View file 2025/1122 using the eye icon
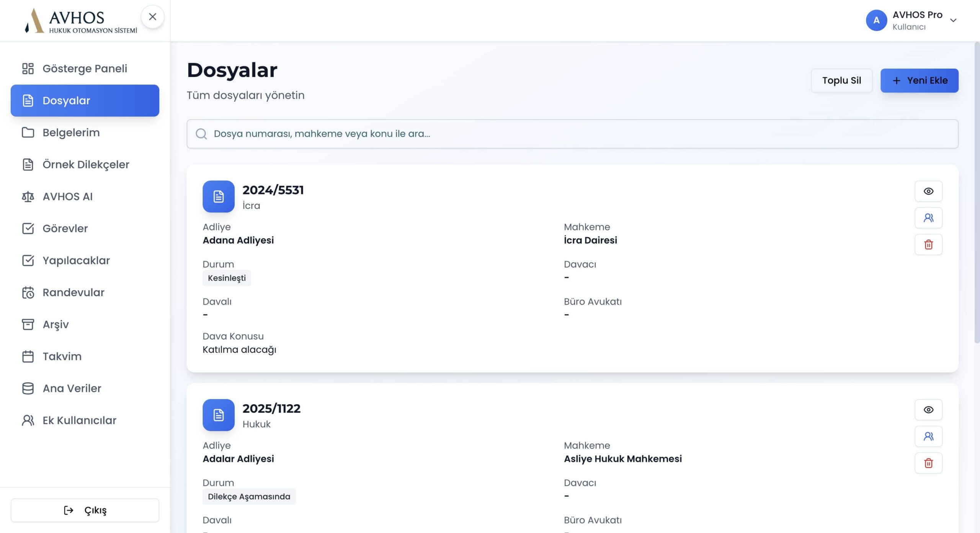Screen dimensions: 980x533 tap(928, 409)
